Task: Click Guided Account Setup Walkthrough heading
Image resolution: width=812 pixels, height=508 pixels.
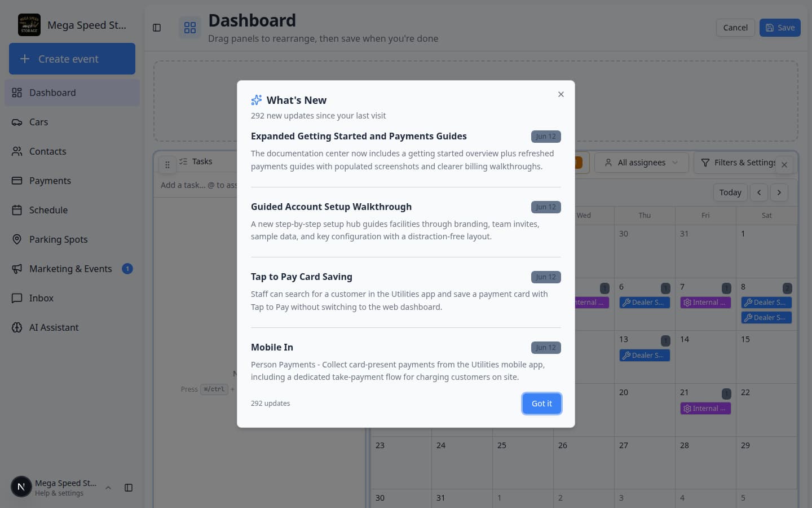Action: point(331,207)
